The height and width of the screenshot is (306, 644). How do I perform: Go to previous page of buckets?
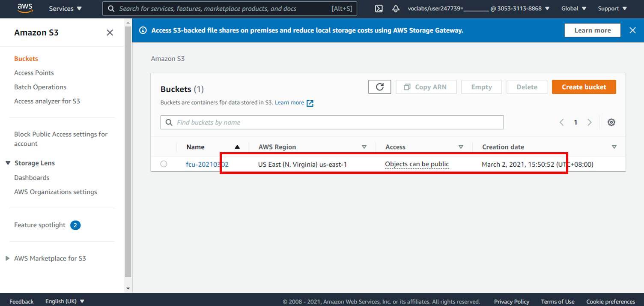[561, 122]
